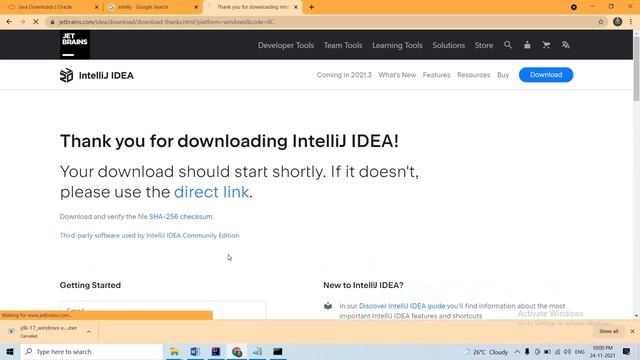Stop loading the page
This screenshot has width=640, height=360.
pyautogui.click(x=36, y=22)
